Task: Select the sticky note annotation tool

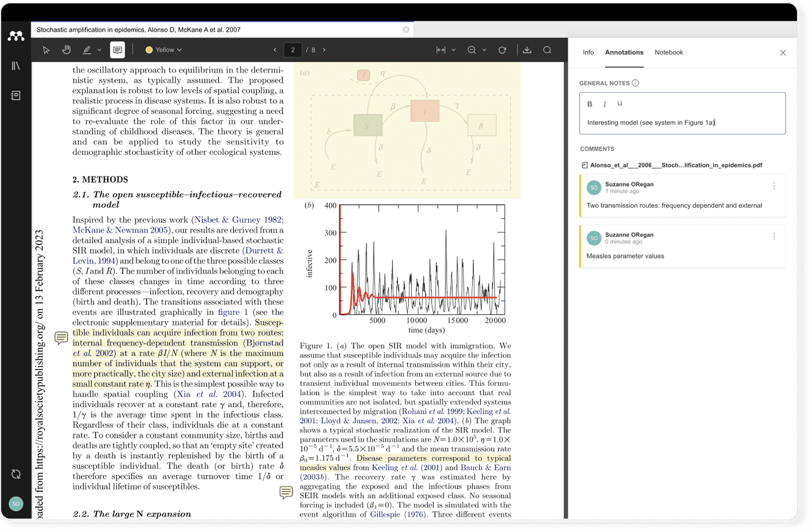Action: click(x=117, y=49)
